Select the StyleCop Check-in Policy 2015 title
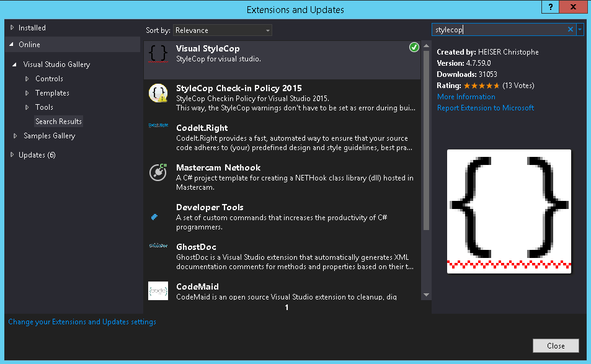The height and width of the screenshot is (364, 591). pyautogui.click(x=239, y=88)
